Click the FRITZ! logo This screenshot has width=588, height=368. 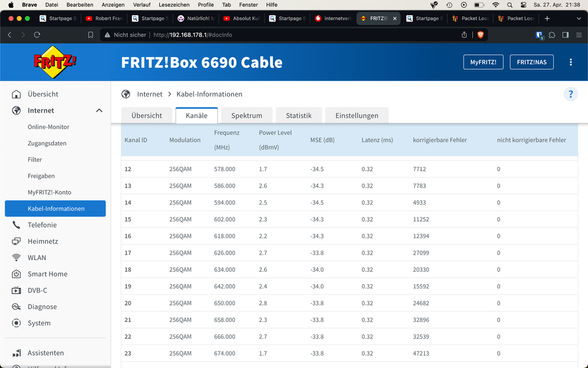click(x=55, y=62)
